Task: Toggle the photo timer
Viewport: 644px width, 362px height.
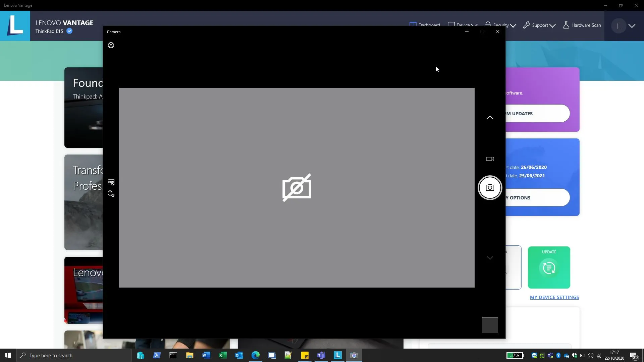Action: tap(111, 193)
